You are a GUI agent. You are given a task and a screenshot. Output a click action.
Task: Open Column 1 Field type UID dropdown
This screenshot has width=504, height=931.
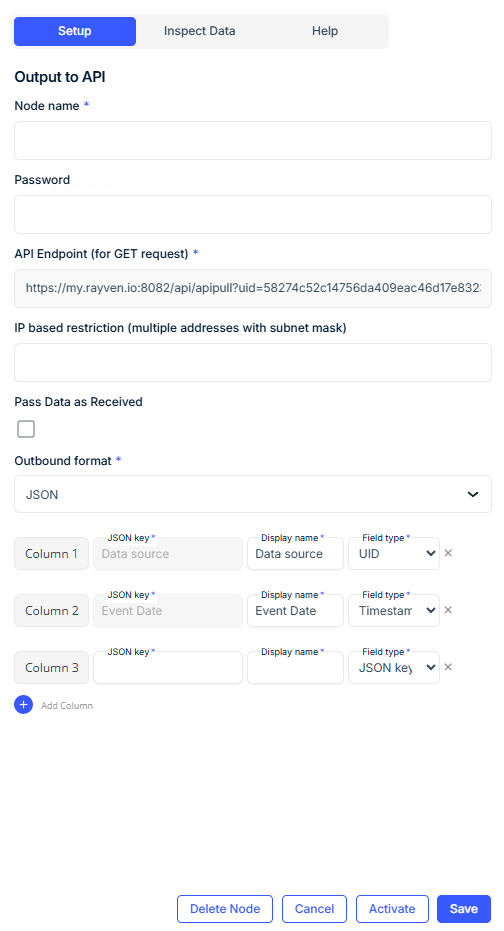click(x=394, y=553)
